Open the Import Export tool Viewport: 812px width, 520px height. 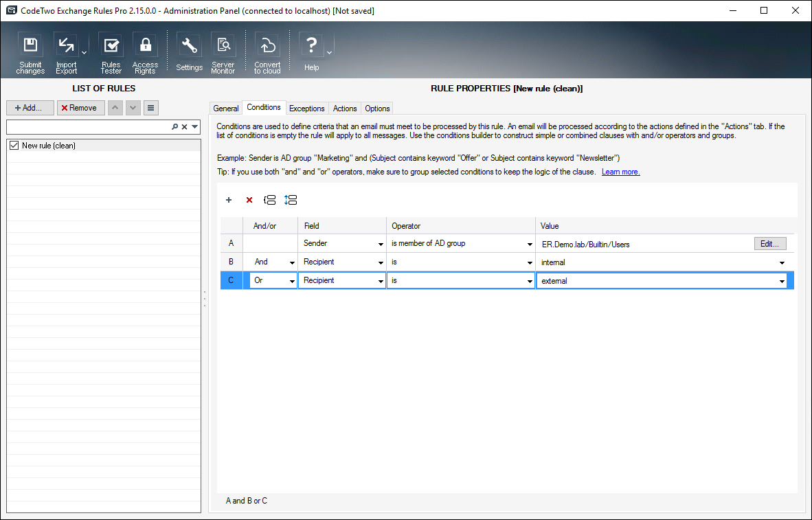tap(66, 53)
